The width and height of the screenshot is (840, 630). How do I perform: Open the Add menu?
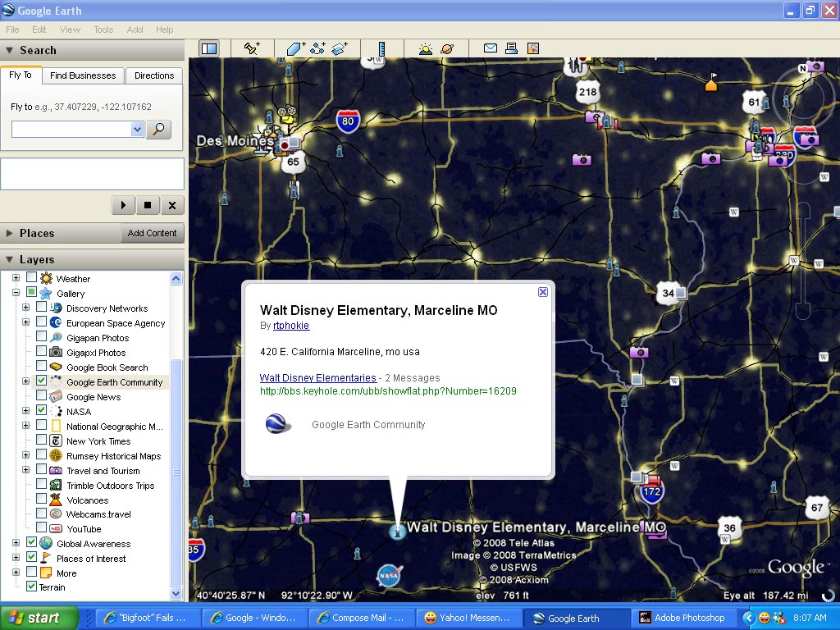[135, 30]
